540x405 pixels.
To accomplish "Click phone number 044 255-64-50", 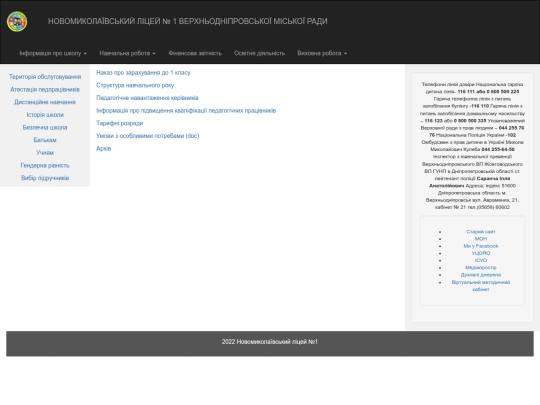I will pos(498,149).
